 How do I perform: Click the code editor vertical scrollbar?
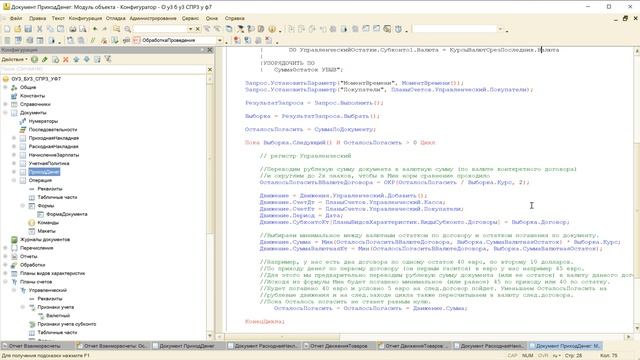pos(636,190)
